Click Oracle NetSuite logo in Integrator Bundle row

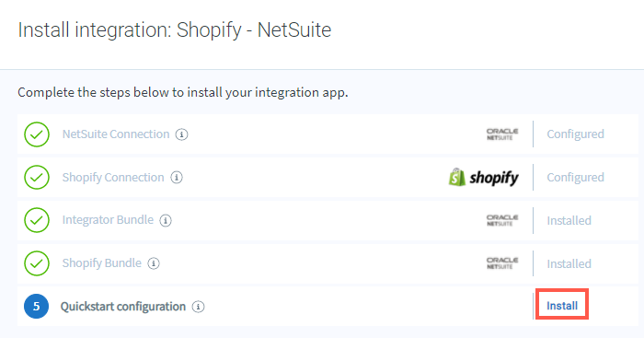(502, 220)
